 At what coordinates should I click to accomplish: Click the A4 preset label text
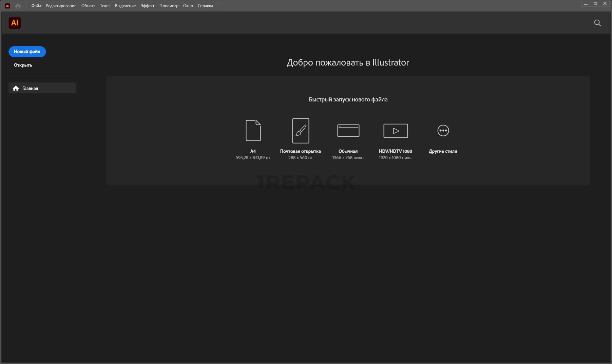coord(253,151)
